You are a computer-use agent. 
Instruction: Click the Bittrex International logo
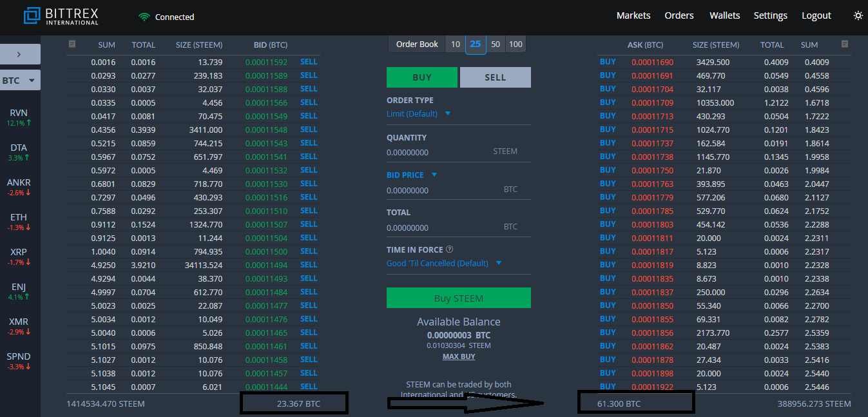[x=61, y=16]
